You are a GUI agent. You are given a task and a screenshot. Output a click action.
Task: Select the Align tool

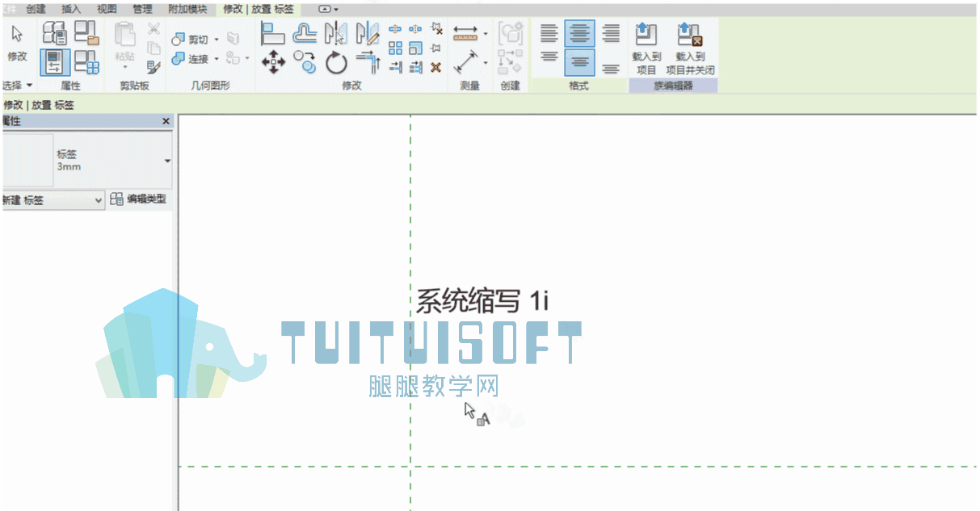point(273,34)
